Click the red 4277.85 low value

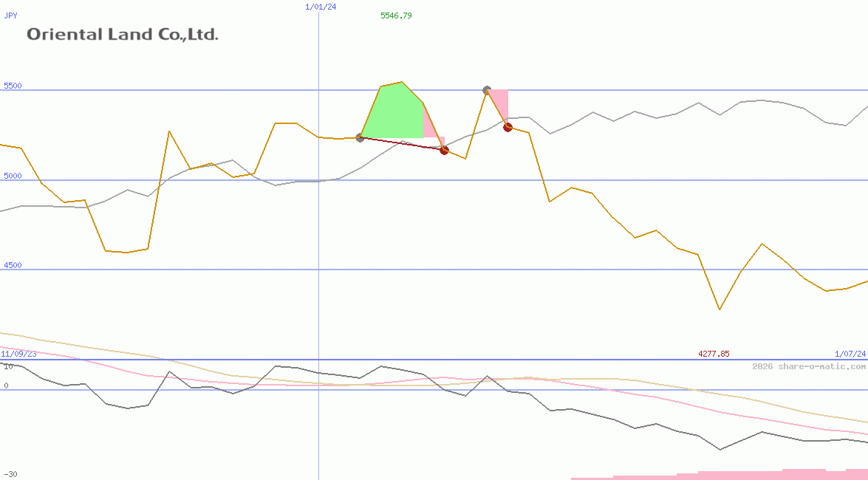tap(714, 354)
